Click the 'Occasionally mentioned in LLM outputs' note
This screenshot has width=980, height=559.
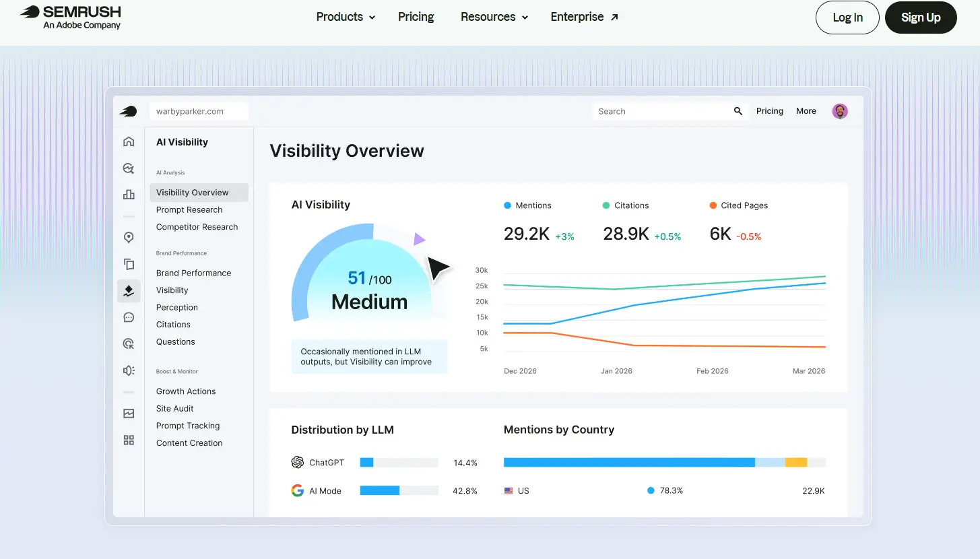tap(369, 356)
